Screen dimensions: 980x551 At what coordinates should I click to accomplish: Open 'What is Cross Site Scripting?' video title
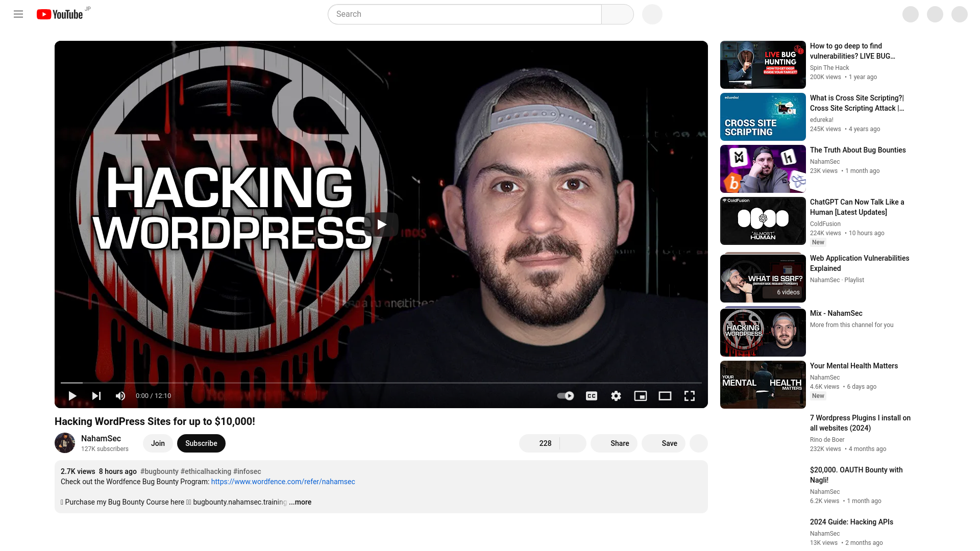(857, 103)
